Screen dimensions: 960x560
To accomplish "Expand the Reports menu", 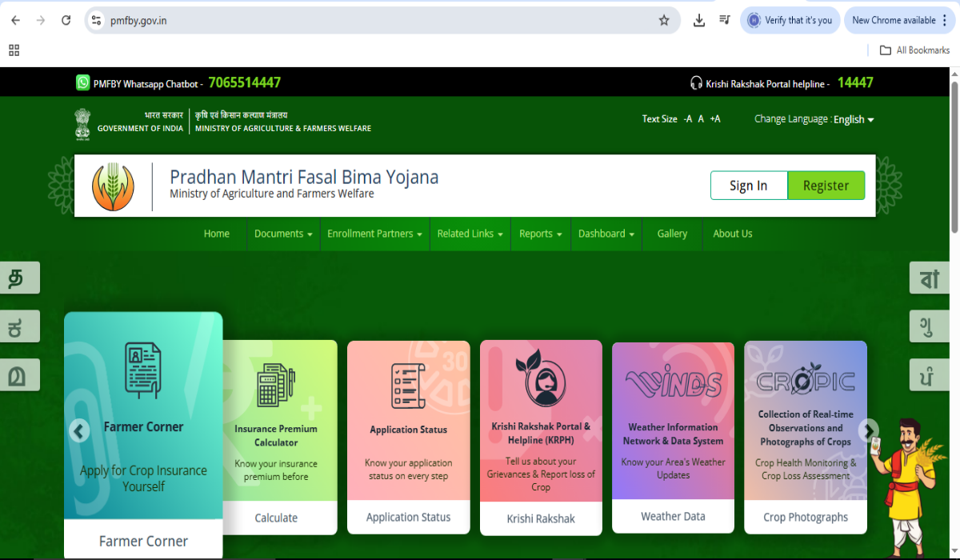I will (540, 234).
